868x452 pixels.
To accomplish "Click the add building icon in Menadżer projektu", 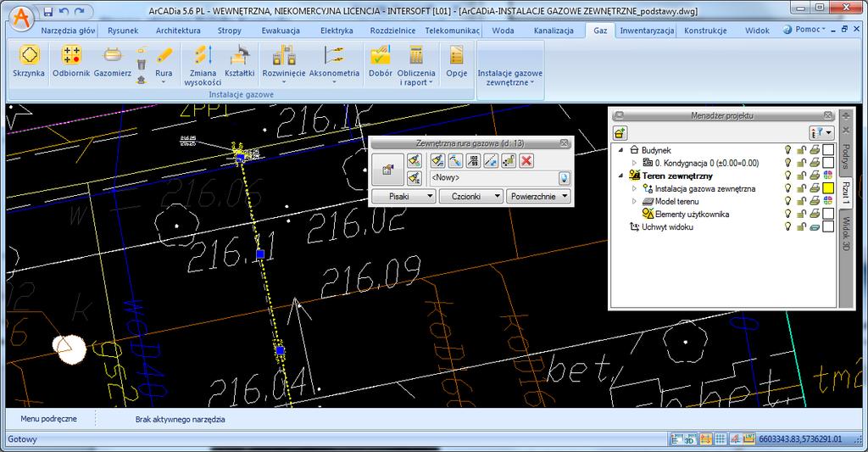I will pos(620,133).
